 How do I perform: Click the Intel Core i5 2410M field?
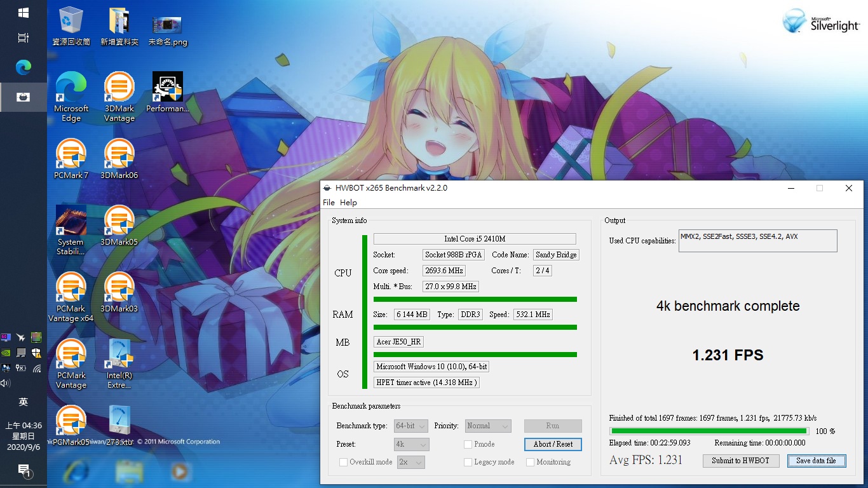tap(475, 239)
